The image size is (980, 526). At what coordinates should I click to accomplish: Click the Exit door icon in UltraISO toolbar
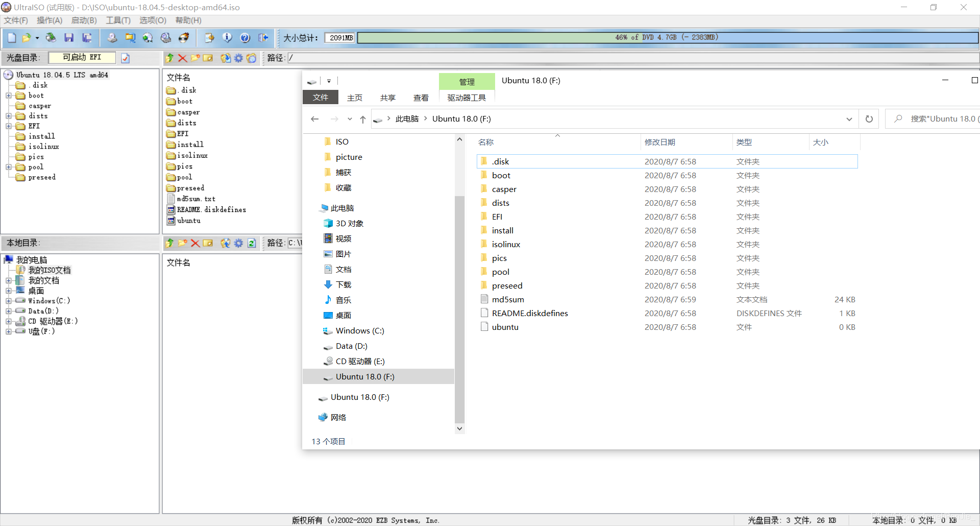tap(263, 38)
